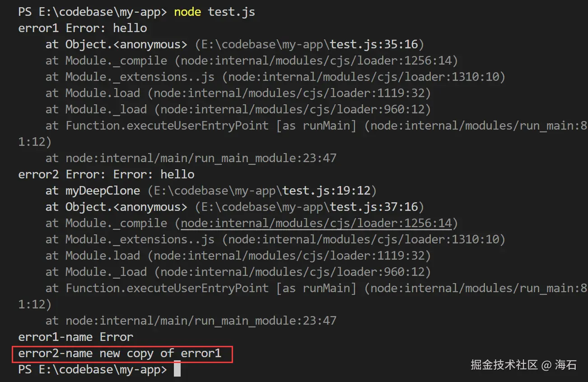
Task: Click the underlined loader:1256:14 link
Action: (x=316, y=223)
